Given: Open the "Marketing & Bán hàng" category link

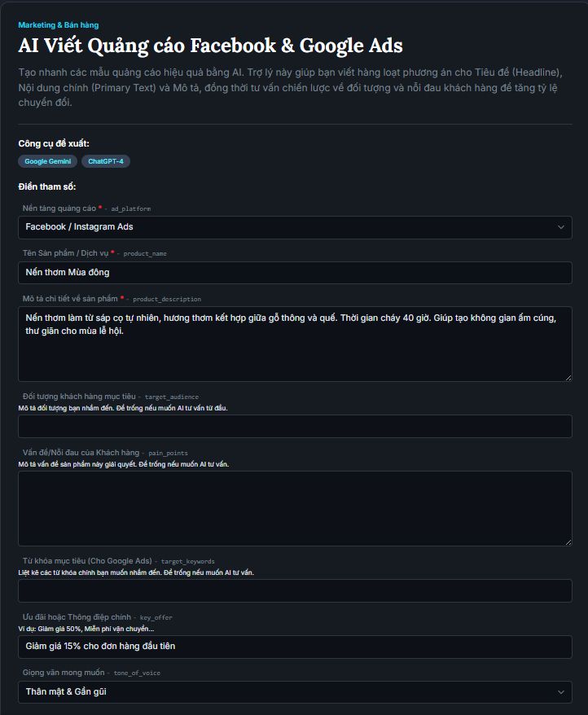Looking at the screenshot, I should click(59, 25).
